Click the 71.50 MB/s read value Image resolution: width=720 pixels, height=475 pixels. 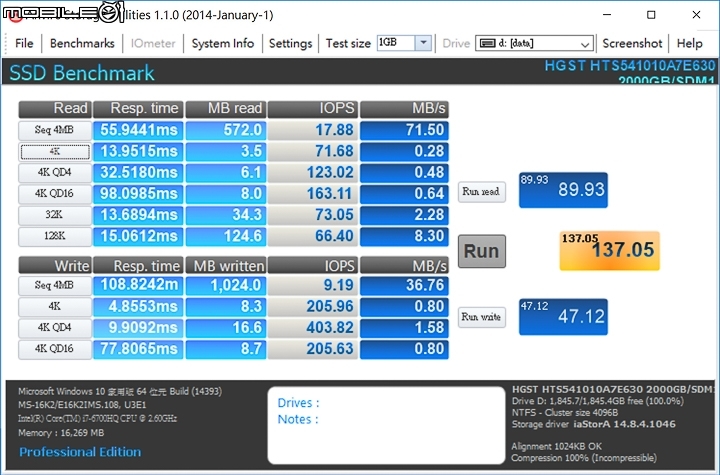404,130
